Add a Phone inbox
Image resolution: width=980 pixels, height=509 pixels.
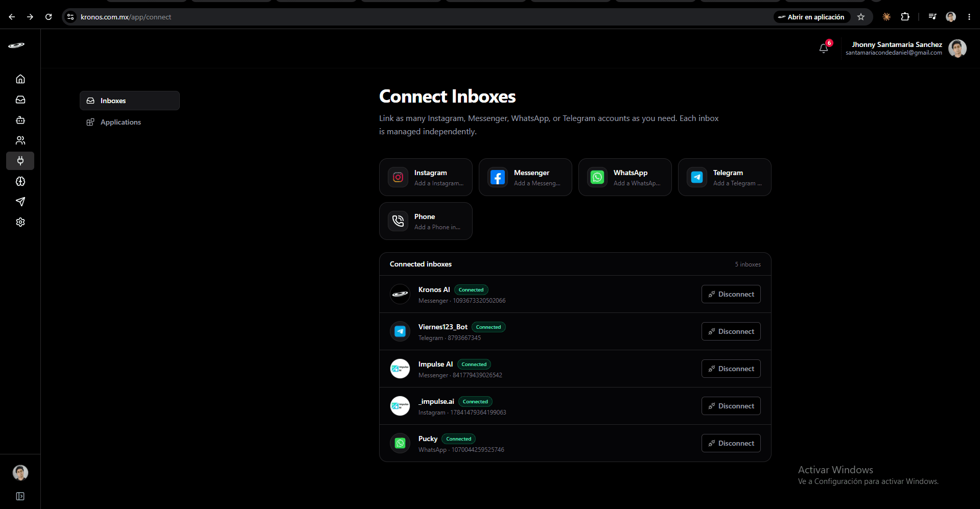click(x=426, y=221)
